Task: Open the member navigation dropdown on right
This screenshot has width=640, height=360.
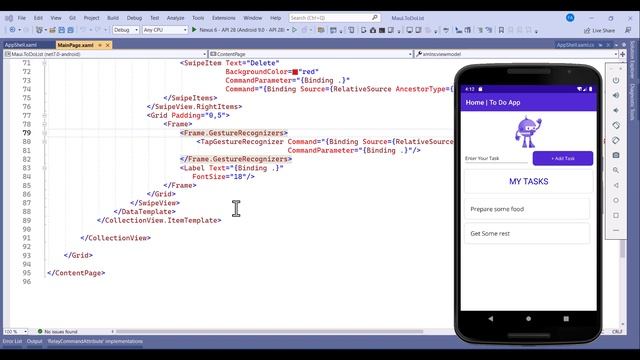Action: [x=516, y=54]
